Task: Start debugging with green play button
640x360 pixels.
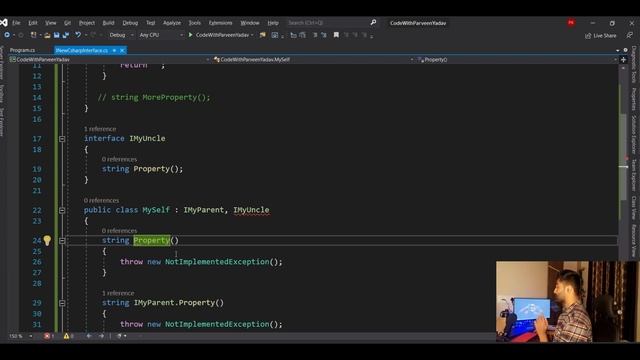Action: point(190,36)
